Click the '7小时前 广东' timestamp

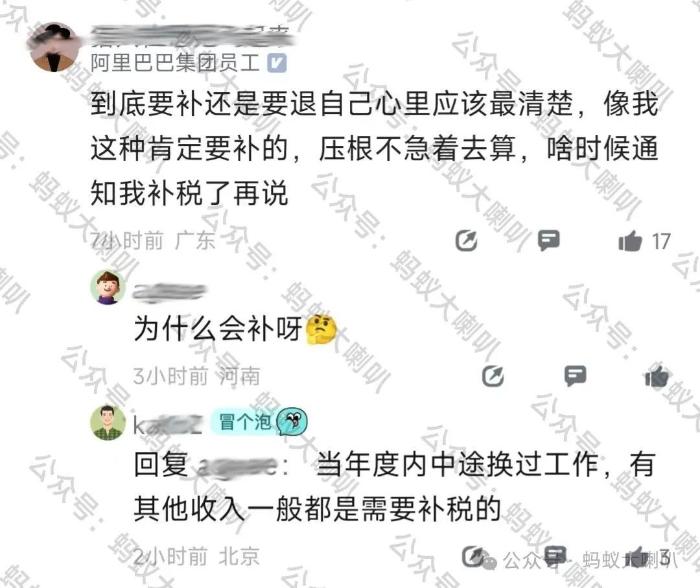coord(153,241)
